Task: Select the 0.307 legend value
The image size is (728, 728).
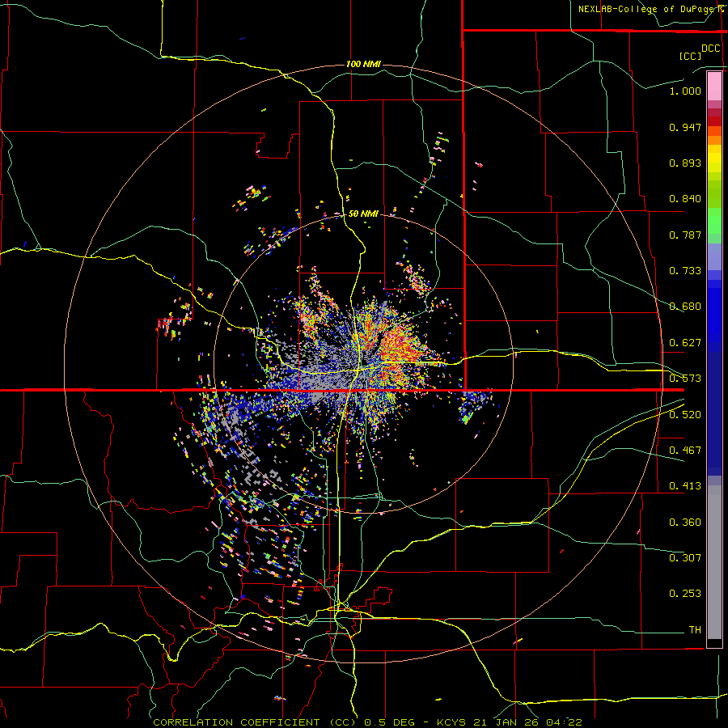Action: point(685,558)
